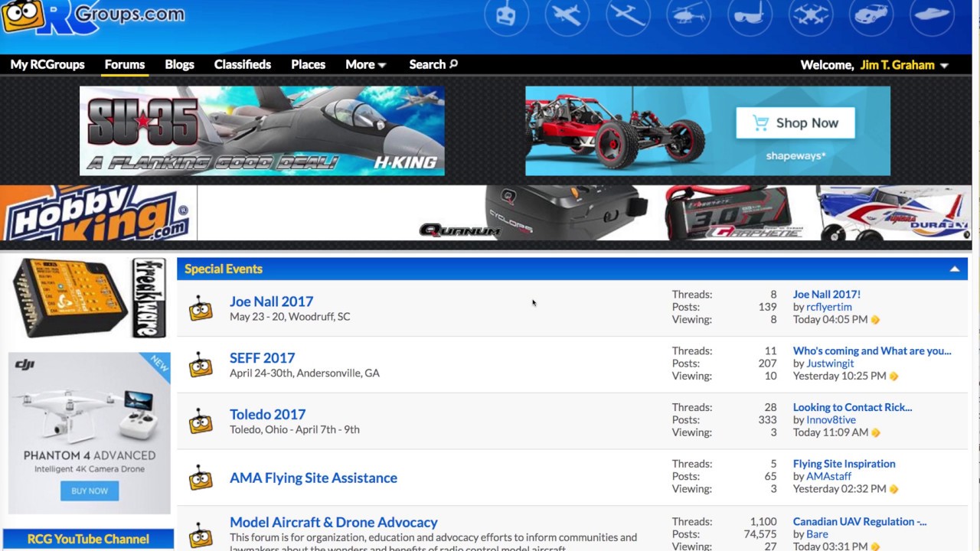Open the airplane category icon
Viewport: 980px width, 551px height.
(x=567, y=16)
